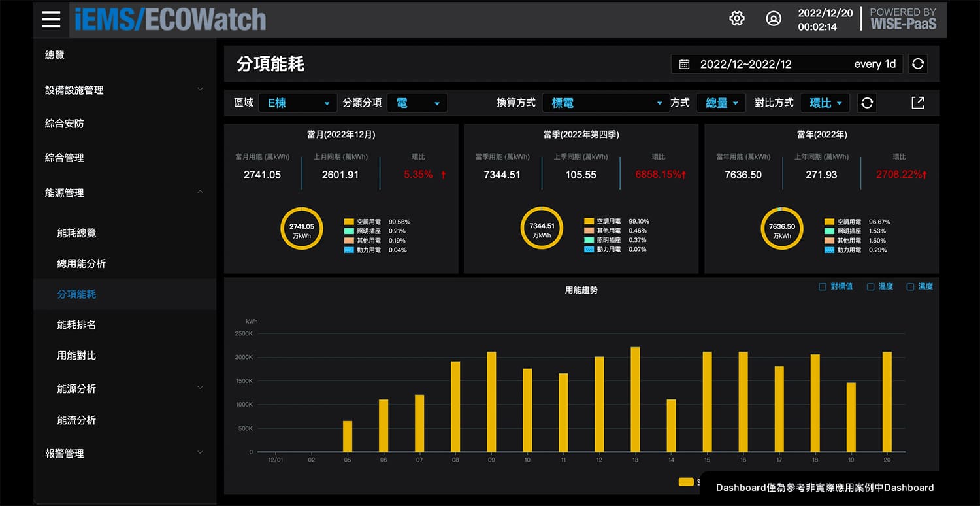Click the bar for date 14

(x=671, y=426)
